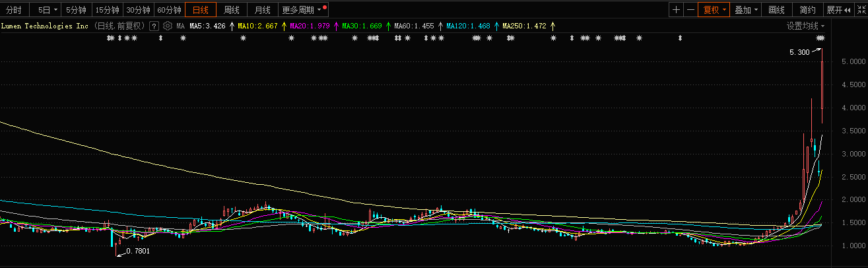Click the tall red latest candlestick
868x268 pixels.
pyautogui.click(x=822, y=85)
